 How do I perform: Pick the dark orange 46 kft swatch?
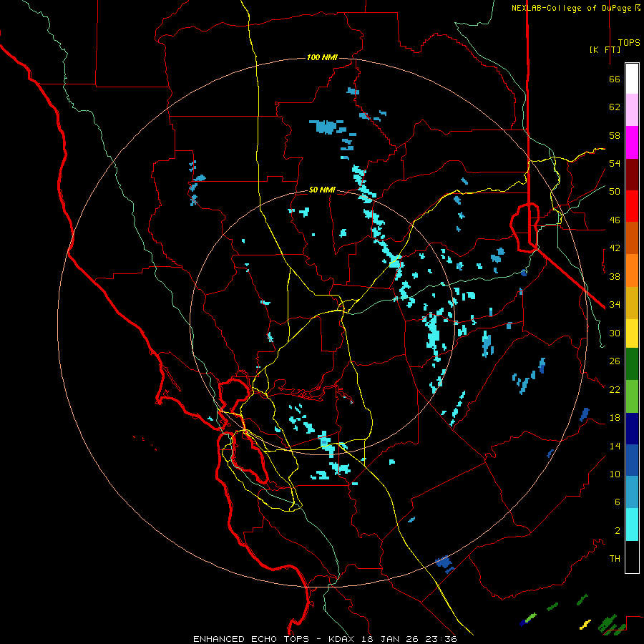632,238
